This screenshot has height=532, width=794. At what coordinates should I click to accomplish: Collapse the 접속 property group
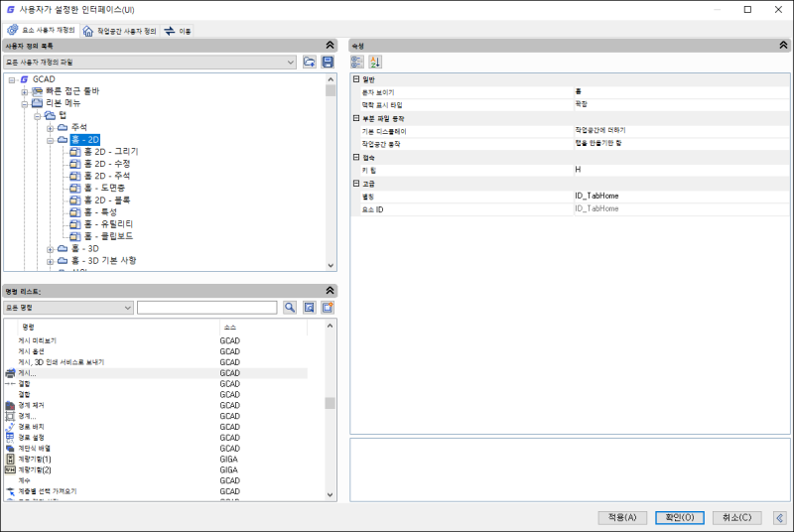coord(356,158)
